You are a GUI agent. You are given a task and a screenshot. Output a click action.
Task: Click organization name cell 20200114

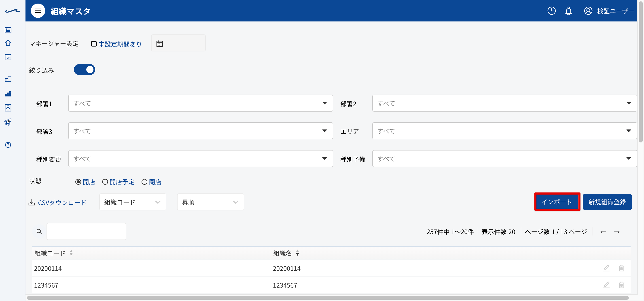click(286, 269)
